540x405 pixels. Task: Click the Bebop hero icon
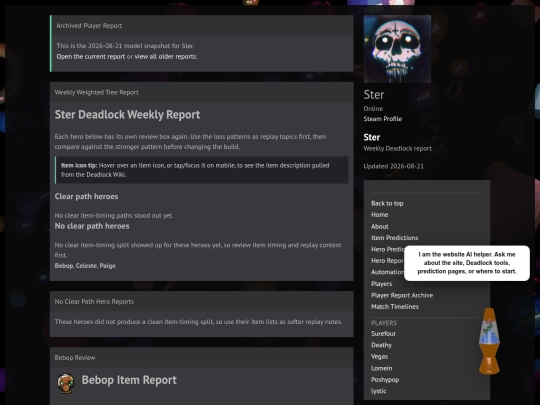(x=66, y=383)
